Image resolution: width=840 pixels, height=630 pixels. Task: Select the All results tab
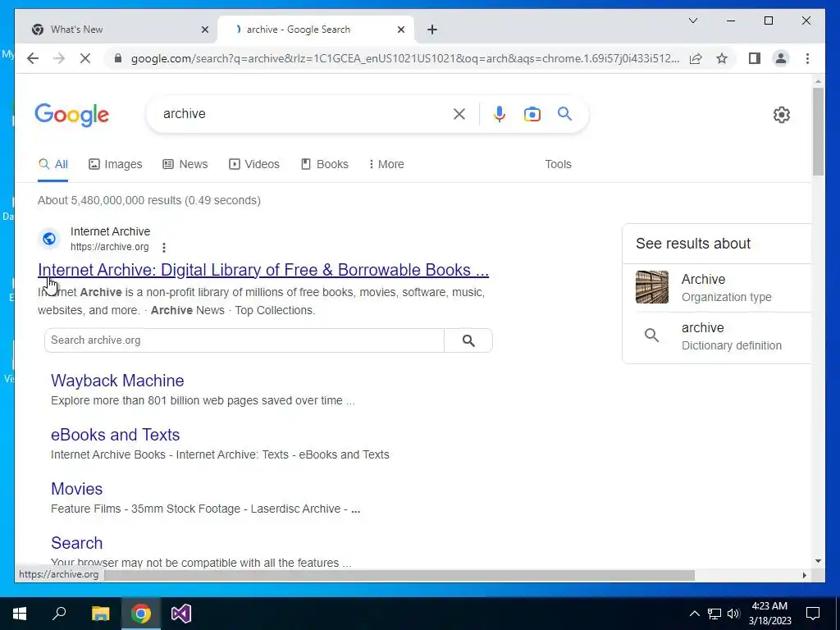(x=53, y=164)
